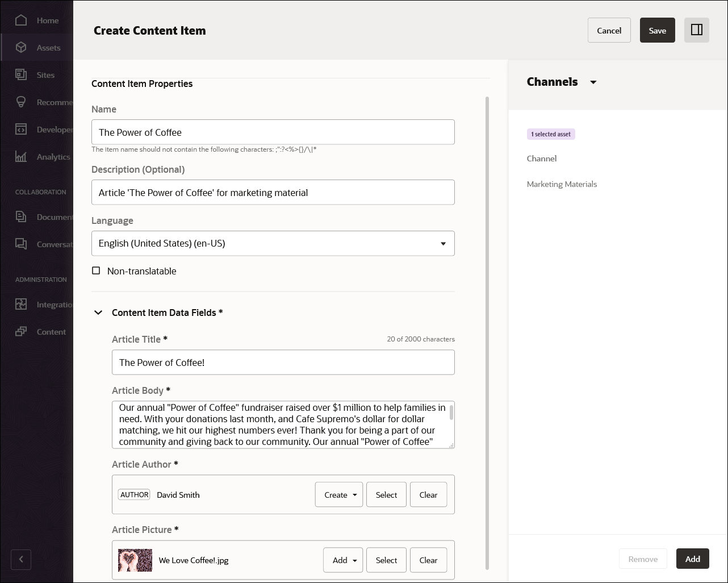This screenshot has width=728, height=583.
Task: Clear the Article Author field
Action: tap(428, 495)
